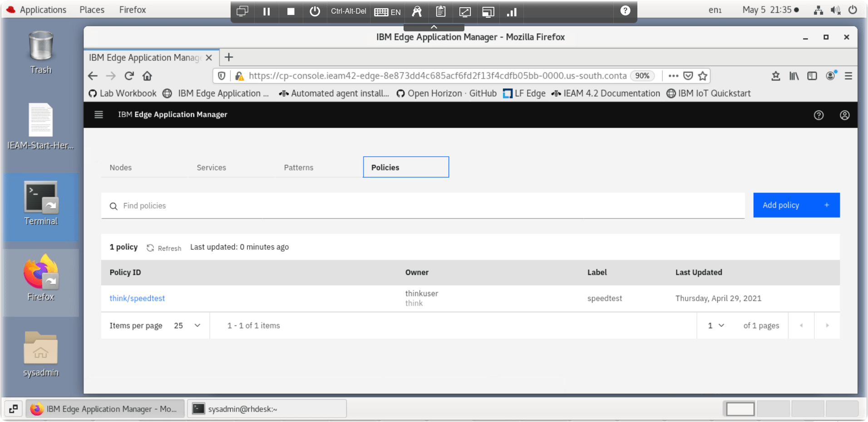Open the Firefox application menu hamburger
This screenshot has width=868, height=422.
tap(848, 76)
